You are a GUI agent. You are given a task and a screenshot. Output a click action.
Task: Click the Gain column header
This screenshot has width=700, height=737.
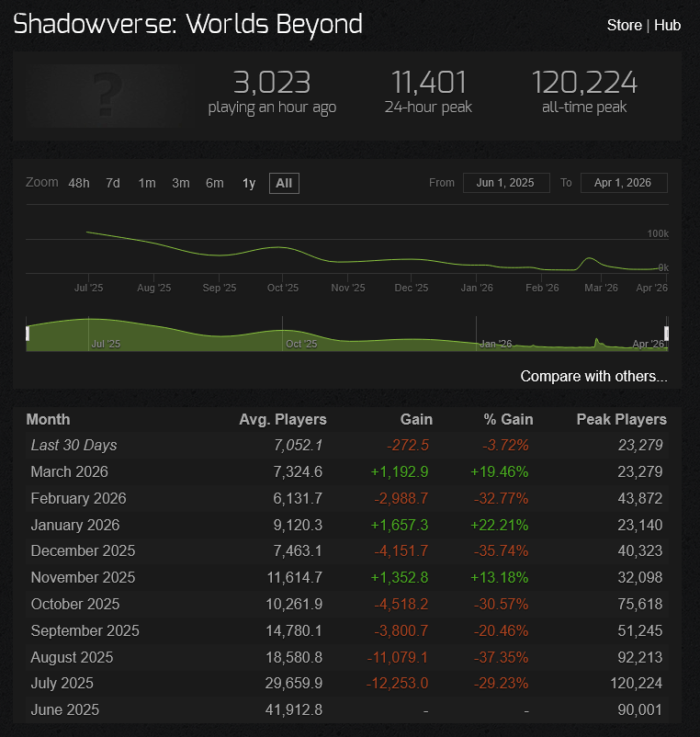(416, 419)
